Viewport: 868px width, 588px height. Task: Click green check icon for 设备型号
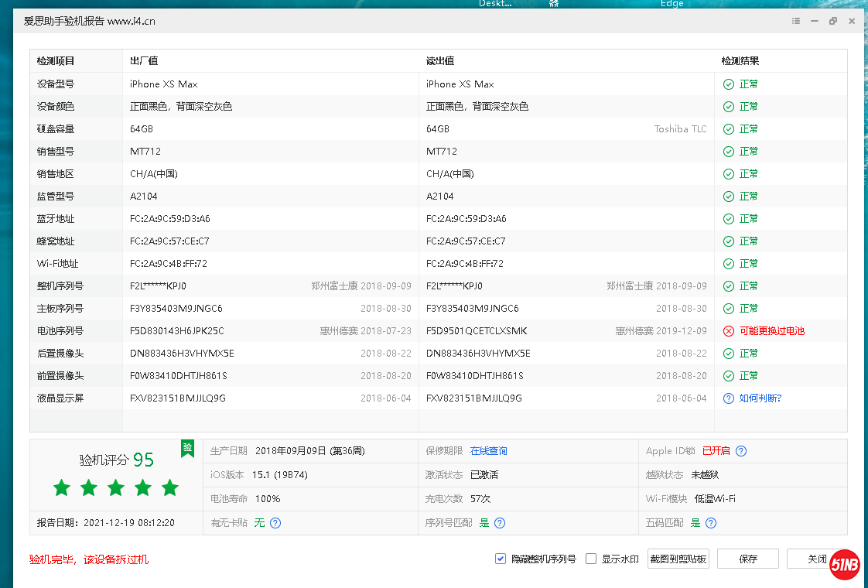pyautogui.click(x=728, y=84)
